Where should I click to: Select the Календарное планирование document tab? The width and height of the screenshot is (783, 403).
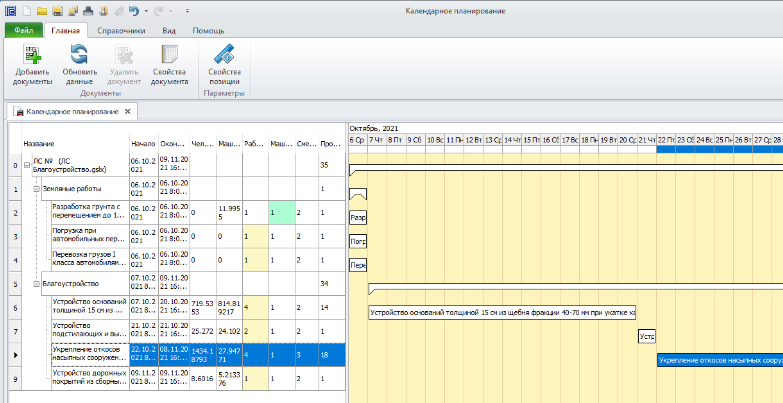pos(72,112)
